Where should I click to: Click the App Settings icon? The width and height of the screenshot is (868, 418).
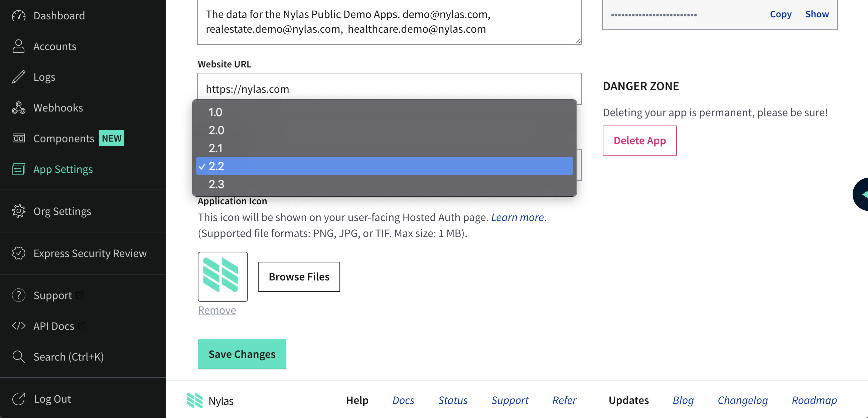tap(18, 169)
